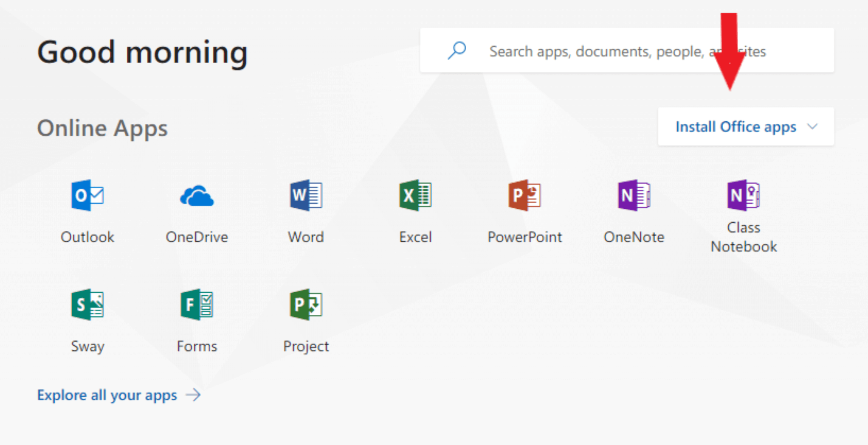Click the magnifying glass search icon

pos(457,50)
